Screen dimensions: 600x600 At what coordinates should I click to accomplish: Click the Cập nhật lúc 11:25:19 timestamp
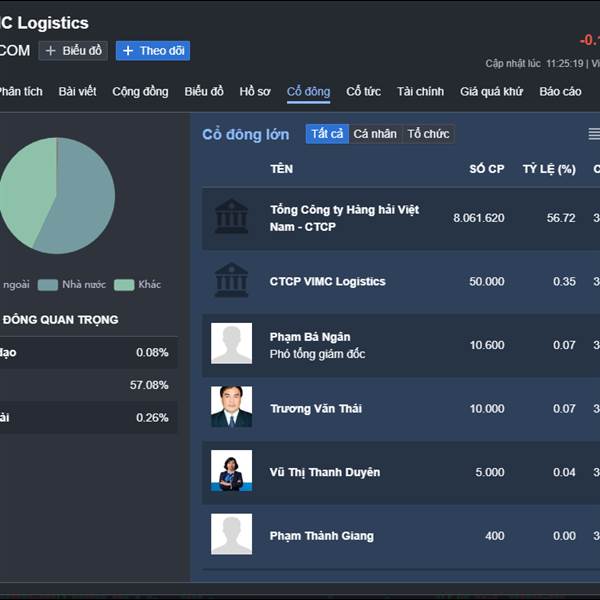point(534,64)
